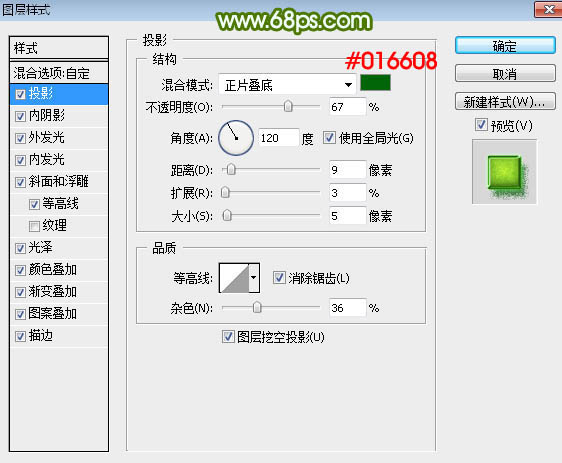Select the 斜面和浮雕 style entry
Screen dimensions: 562x463
(59, 182)
